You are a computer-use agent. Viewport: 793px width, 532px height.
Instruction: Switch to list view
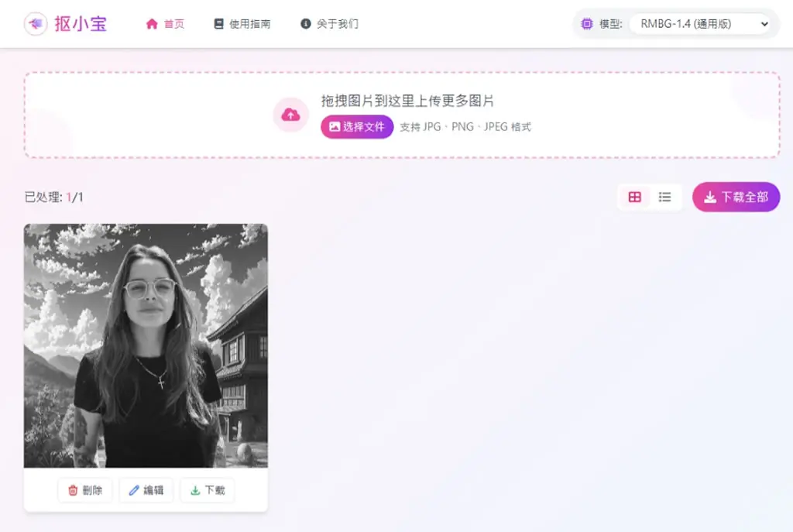click(x=664, y=197)
